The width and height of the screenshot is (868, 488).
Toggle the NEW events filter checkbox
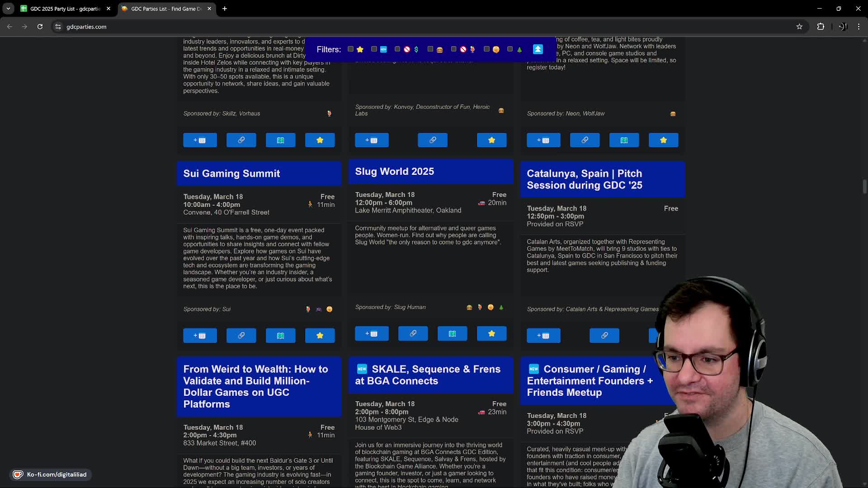374,49
